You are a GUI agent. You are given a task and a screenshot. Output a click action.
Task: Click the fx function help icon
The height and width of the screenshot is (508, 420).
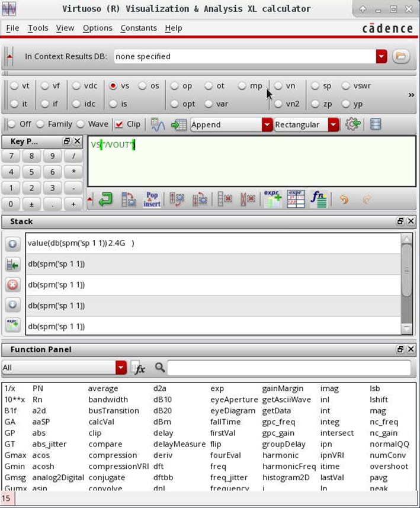pyautogui.click(x=138, y=368)
